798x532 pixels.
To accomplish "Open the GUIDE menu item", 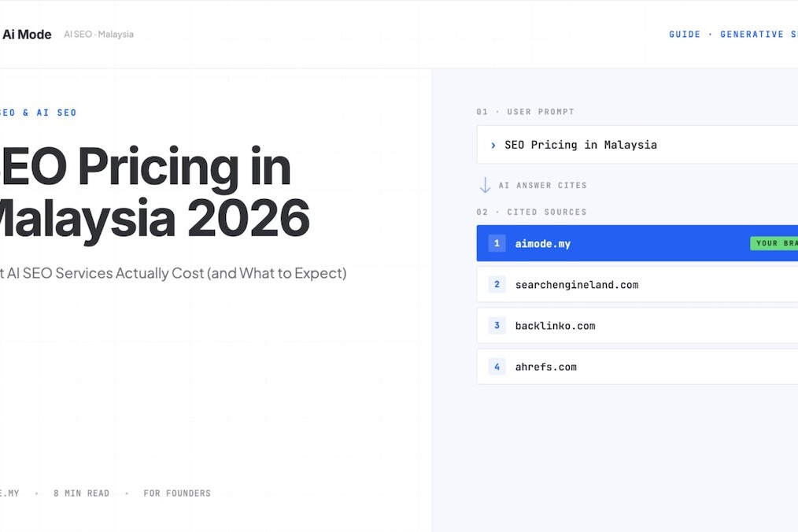I will [685, 34].
